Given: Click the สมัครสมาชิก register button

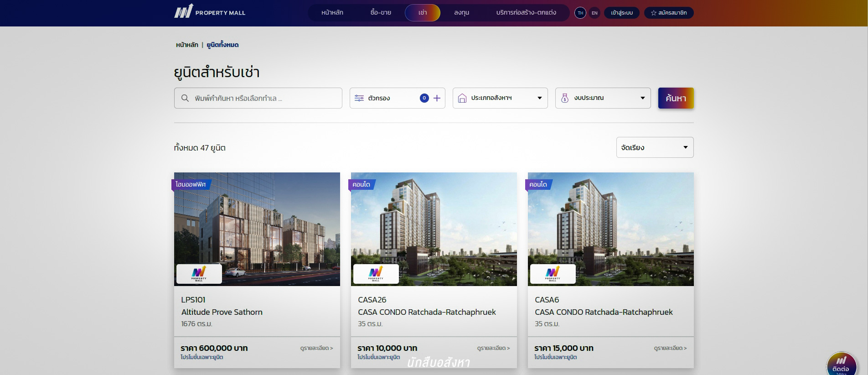Looking at the screenshot, I should [669, 13].
